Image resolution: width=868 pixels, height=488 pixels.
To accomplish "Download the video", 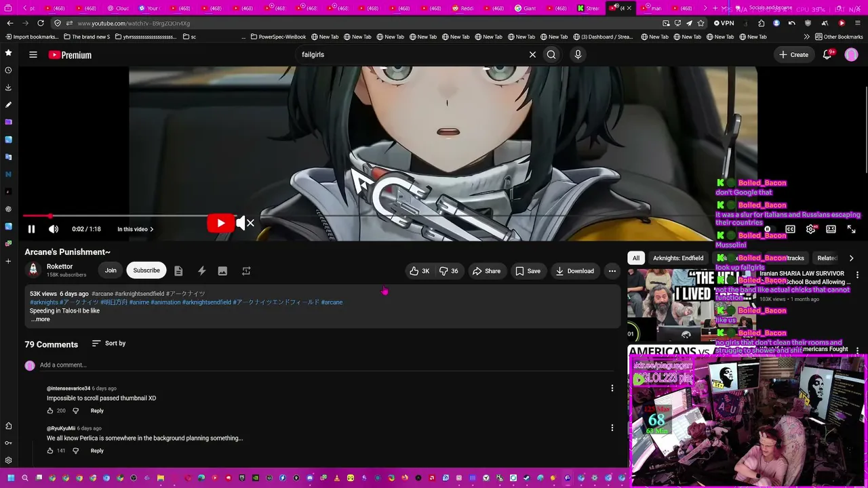I will (574, 271).
